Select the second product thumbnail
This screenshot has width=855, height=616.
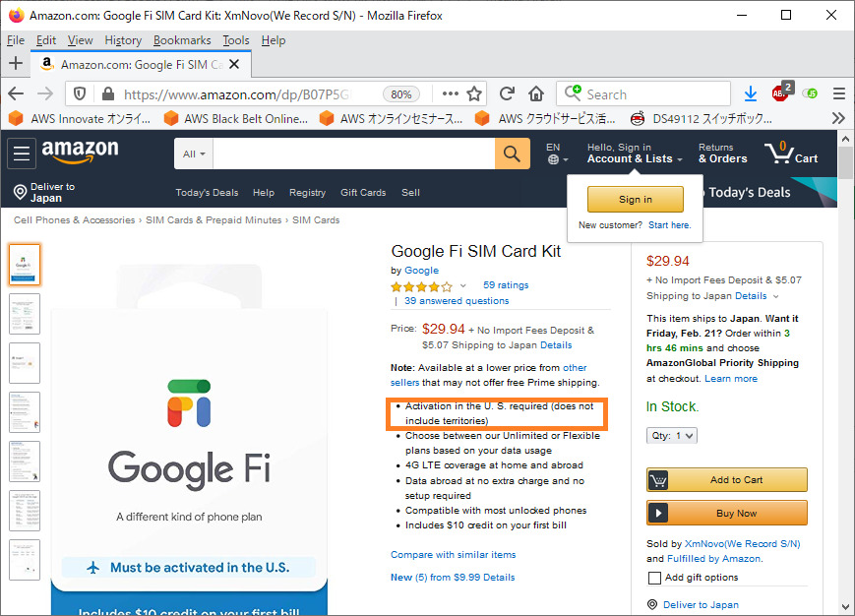25,314
